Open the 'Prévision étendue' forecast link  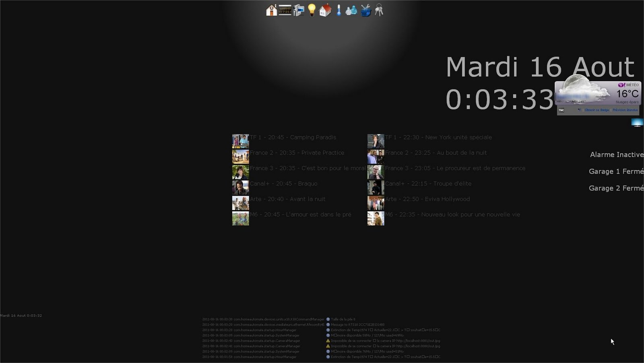pos(625,110)
